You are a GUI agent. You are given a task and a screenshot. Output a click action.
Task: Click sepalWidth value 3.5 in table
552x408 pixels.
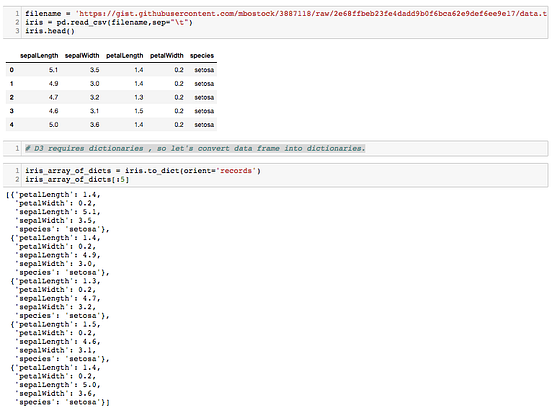94,70
